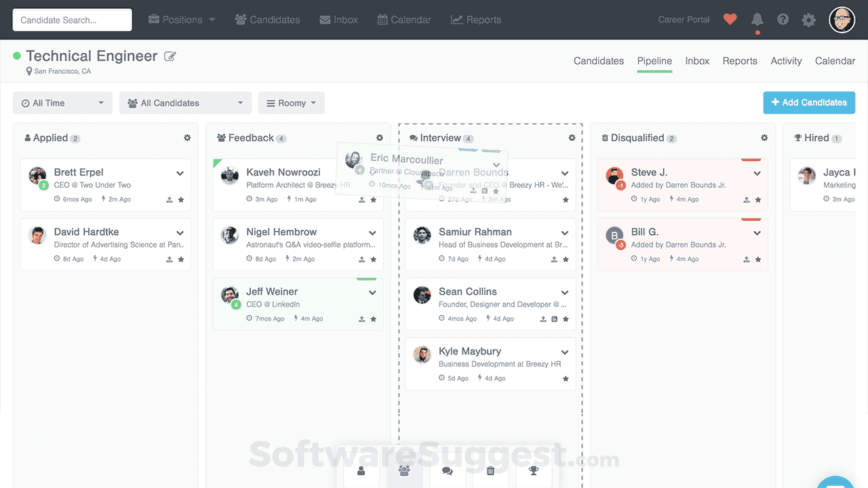Open the user profile avatar
This screenshot has width=868, height=488.
pos(842,20)
